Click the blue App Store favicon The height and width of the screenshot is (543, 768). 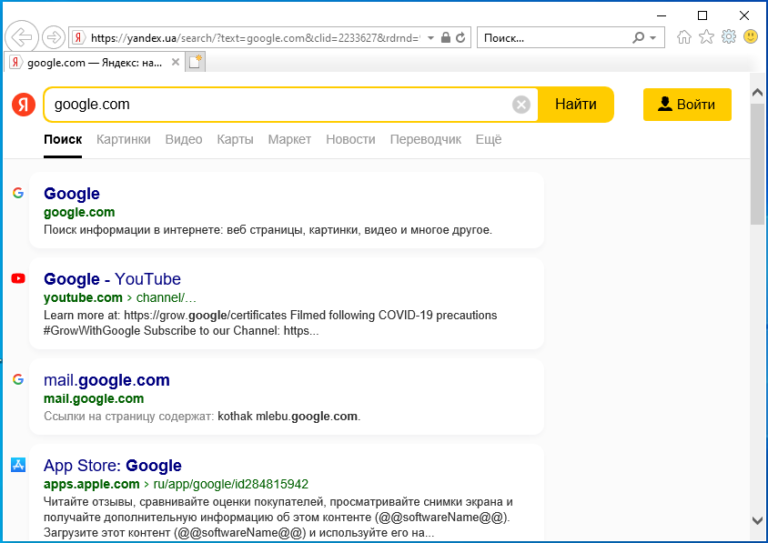point(18,465)
